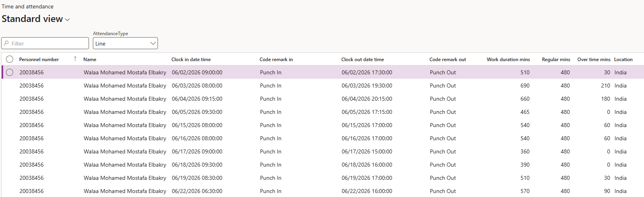Viewport: 644px width, 197px height.
Task: Click clock in 06/19/2026 08:30:00 cell
Action: pyautogui.click(x=197, y=178)
